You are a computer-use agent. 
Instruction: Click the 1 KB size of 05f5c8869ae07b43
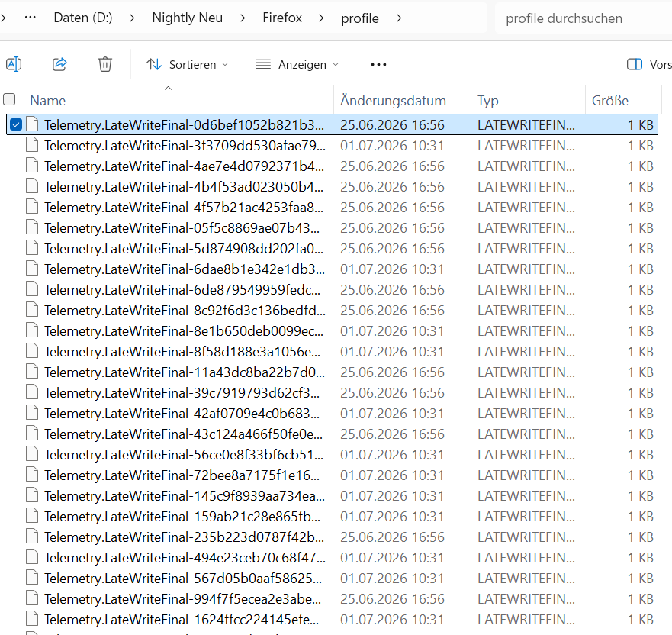pyautogui.click(x=640, y=228)
